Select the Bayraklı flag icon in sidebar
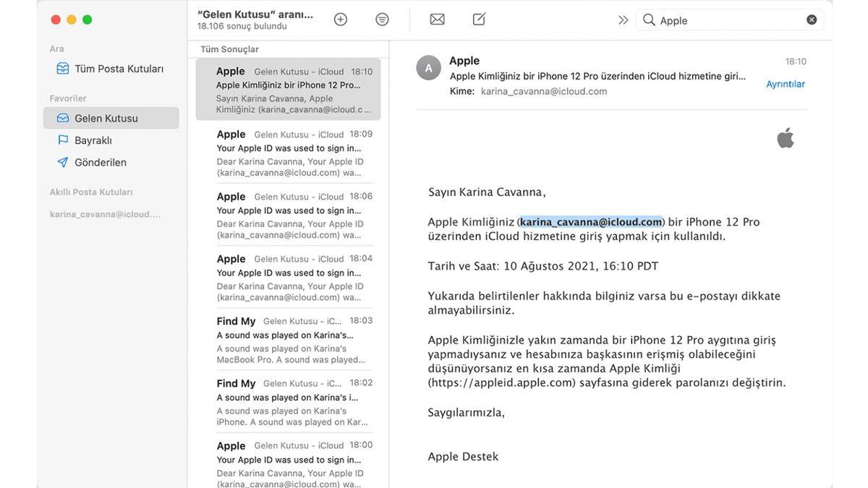The width and height of the screenshot is (868, 488). click(62, 140)
